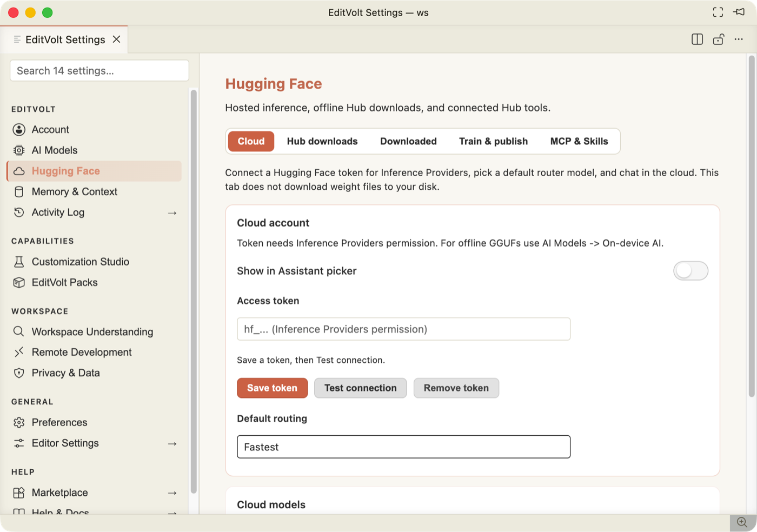Click the Marketplace arrow indicator

click(x=172, y=493)
